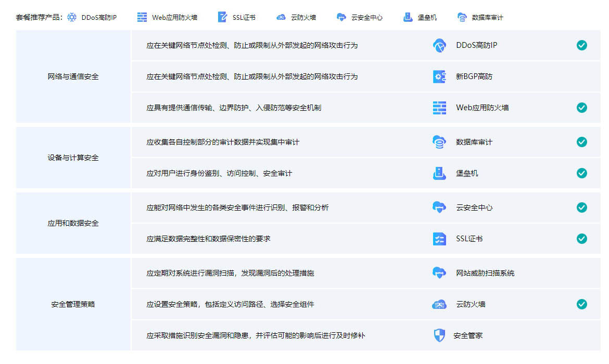Image resolution: width=609 pixels, height=364 pixels.
Task: Click the SSL证书 icon in the recommended bar
Action: click(223, 17)
